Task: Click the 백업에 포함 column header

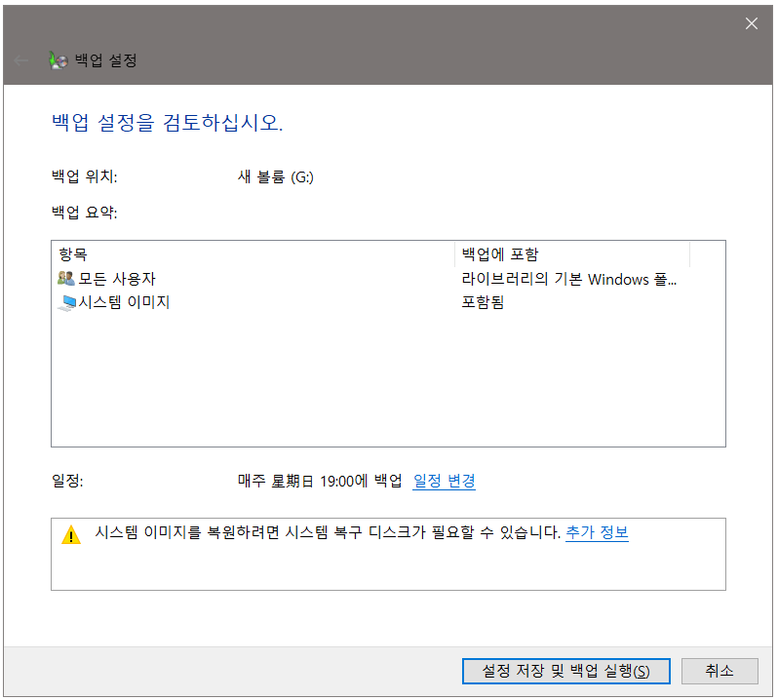Action: point(572,254)
